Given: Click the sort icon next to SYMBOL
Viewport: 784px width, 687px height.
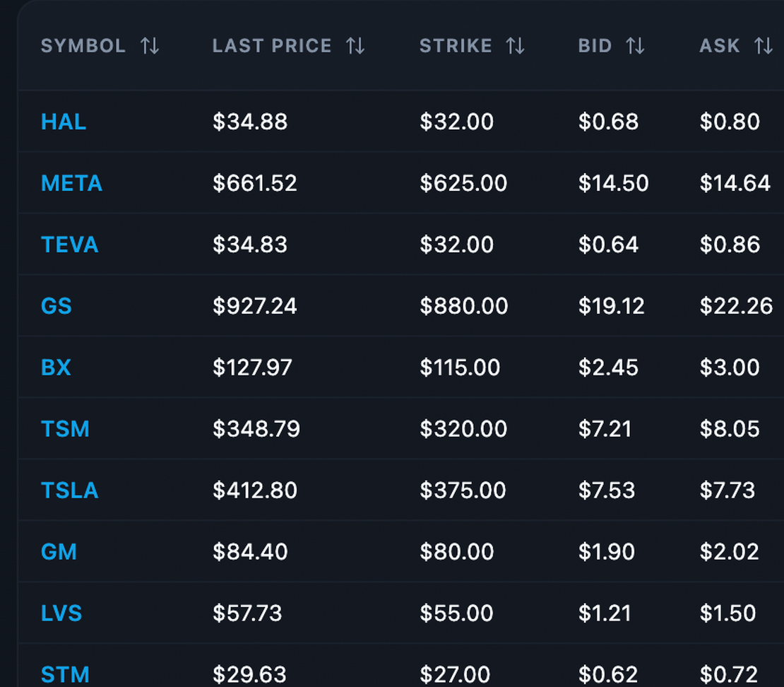Looking at the screenshot, I should pos(149,45).
